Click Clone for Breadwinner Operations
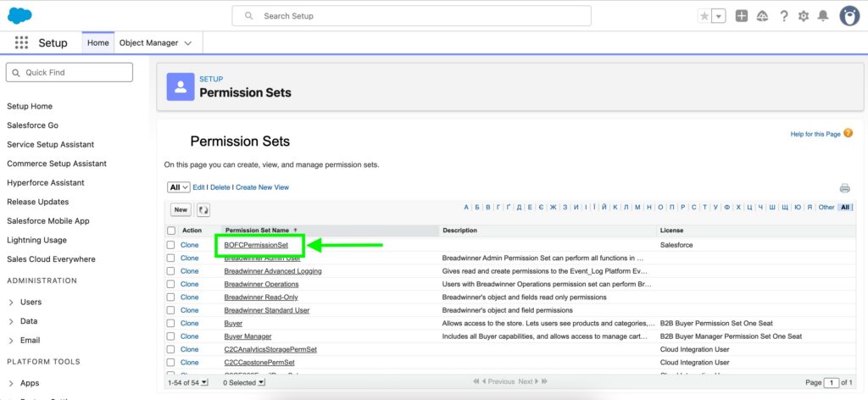 click(x=189, y=285)
